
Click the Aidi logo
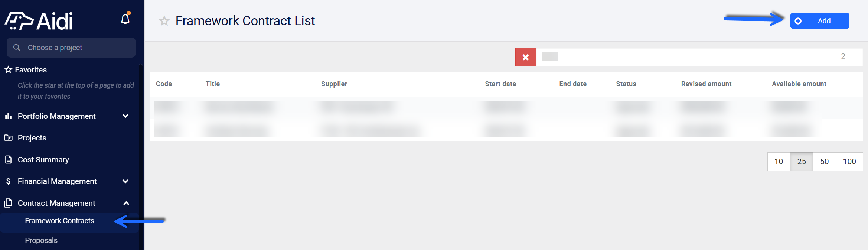point(39,21)
